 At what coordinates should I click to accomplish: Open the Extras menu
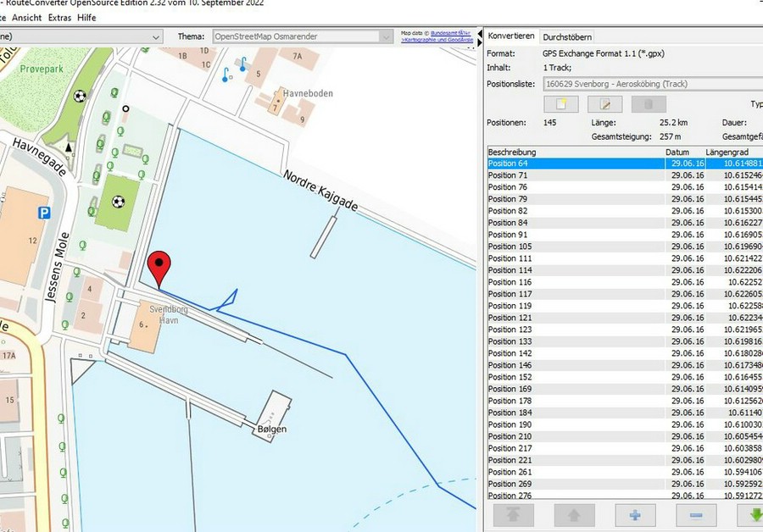[x=59, y=17]
